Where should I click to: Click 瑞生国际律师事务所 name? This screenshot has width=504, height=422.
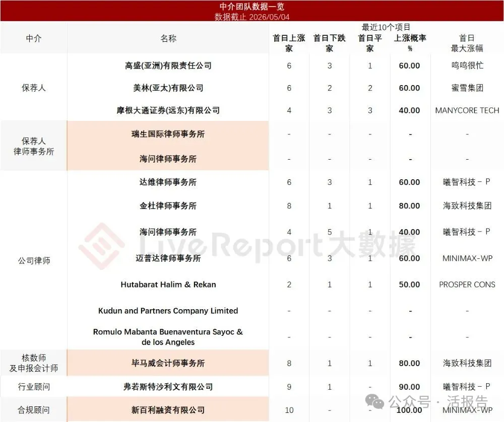pyautogui.click(x=168, y=134)
